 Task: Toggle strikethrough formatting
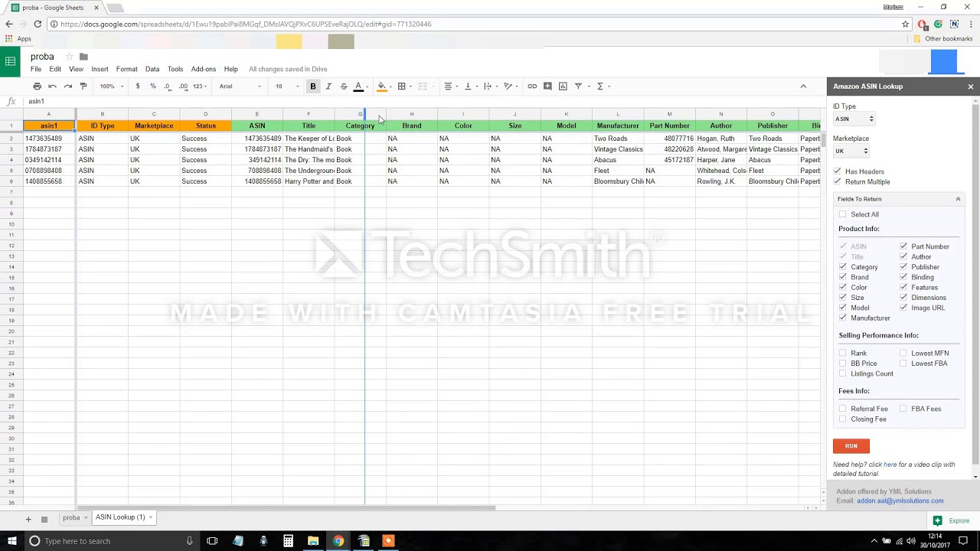point(344,86)
